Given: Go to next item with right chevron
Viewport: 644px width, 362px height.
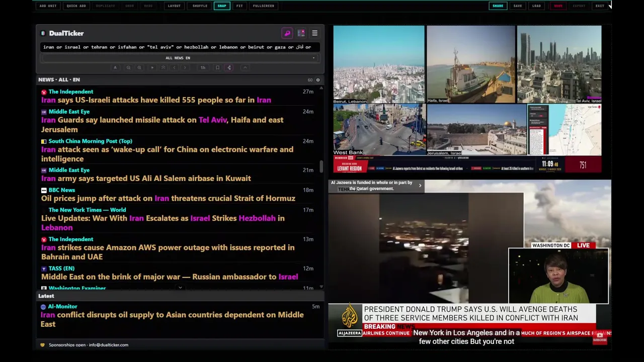Looking at the screenshot, I should [x=185, y=67].
